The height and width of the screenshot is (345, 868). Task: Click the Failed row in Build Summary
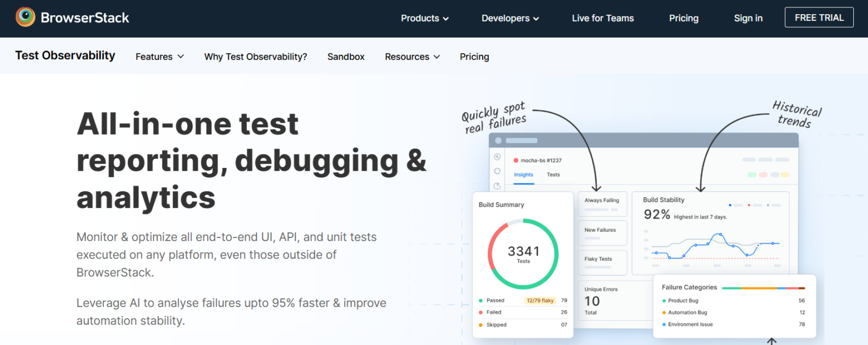(523, 312)
